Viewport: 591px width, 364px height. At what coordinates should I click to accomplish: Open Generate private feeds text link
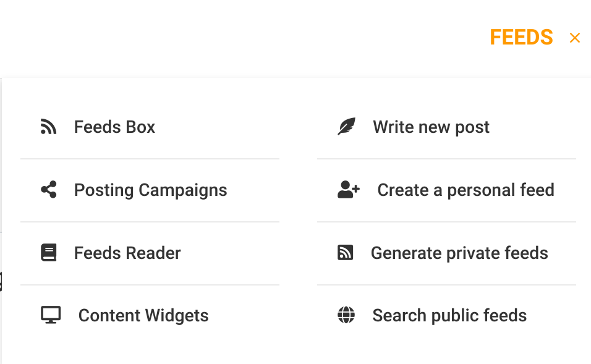(x=459, y=253)
